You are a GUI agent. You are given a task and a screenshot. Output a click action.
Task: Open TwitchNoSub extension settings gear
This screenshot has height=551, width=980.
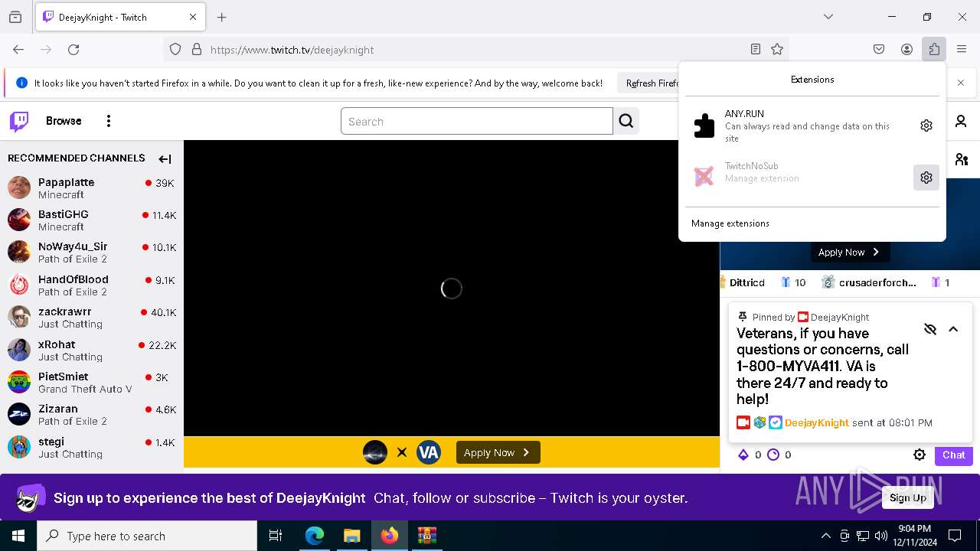pyautogui.click(x=926, y=178)
